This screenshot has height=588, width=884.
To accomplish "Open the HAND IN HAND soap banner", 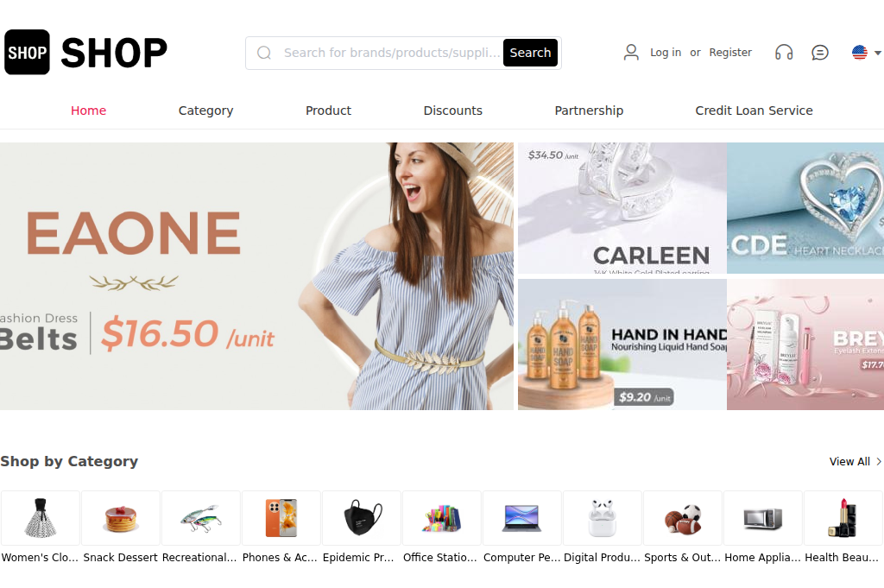I will pyautogui.click(x=622, y=345).
